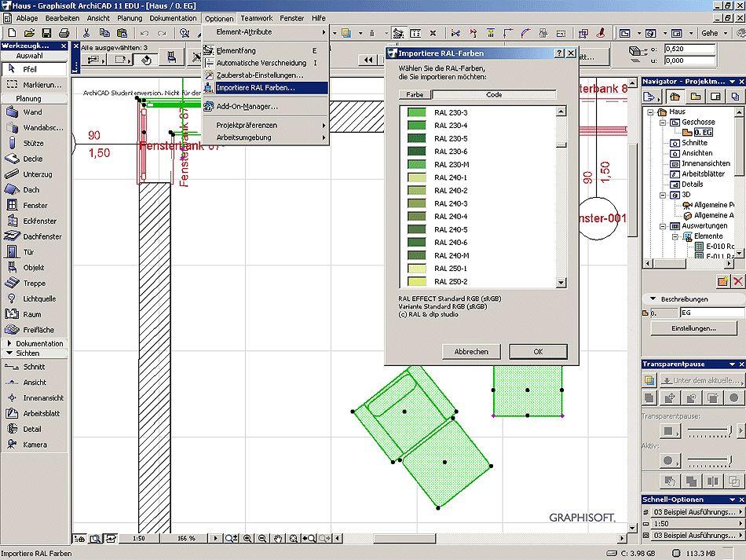The width and height of the screenshot is (746, 560).
Task: Collapse the Geschosse tree node
Action: (x=664, y=123)
